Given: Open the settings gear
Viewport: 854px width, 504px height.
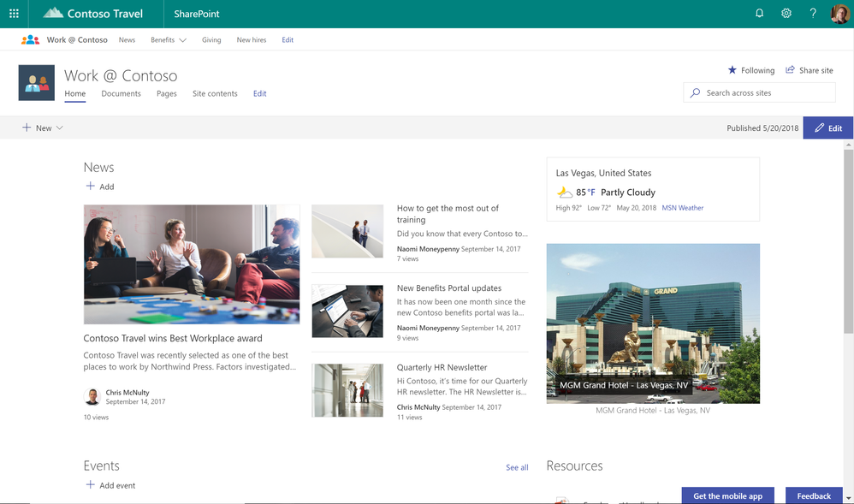Looking at the screenshot, I should click(x=786, y=14).
